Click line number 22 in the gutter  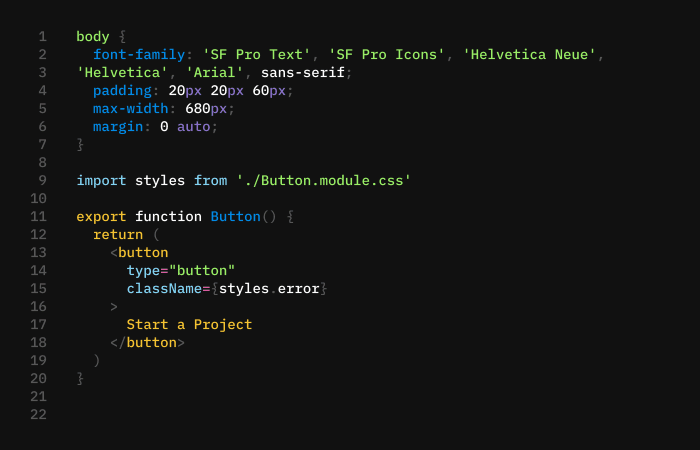(39, 415)
